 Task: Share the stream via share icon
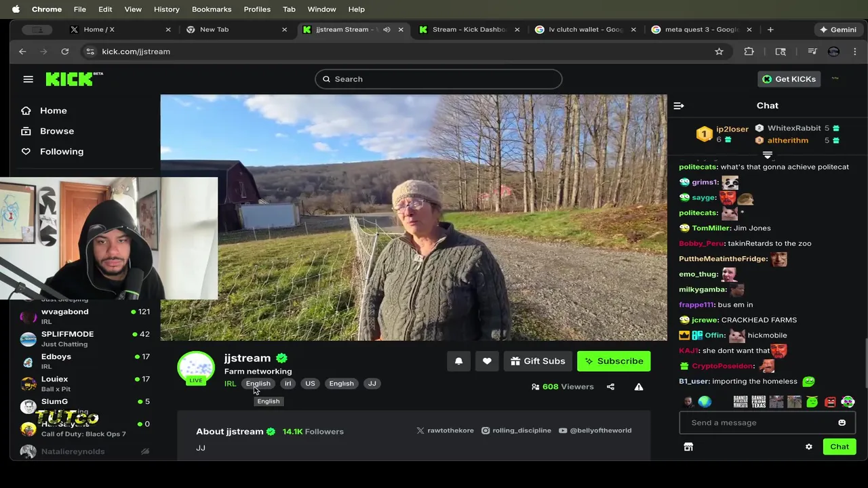click(610, 387)
